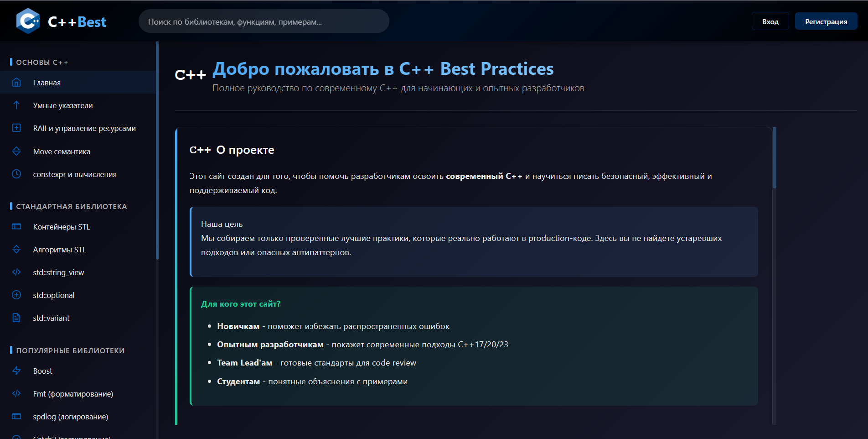Navigate to Контейнеры STL
The height and width of the screenshot is (439, 868).
[x=78, y=226]
